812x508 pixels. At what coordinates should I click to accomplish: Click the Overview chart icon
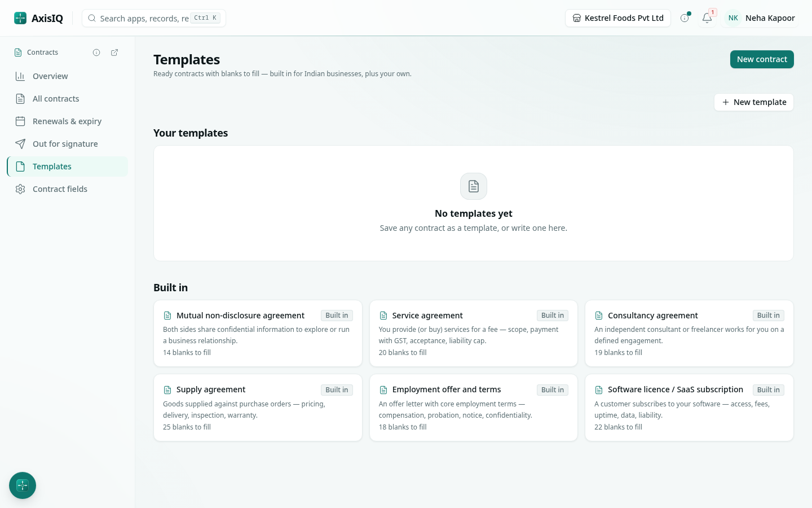point(20,76)
